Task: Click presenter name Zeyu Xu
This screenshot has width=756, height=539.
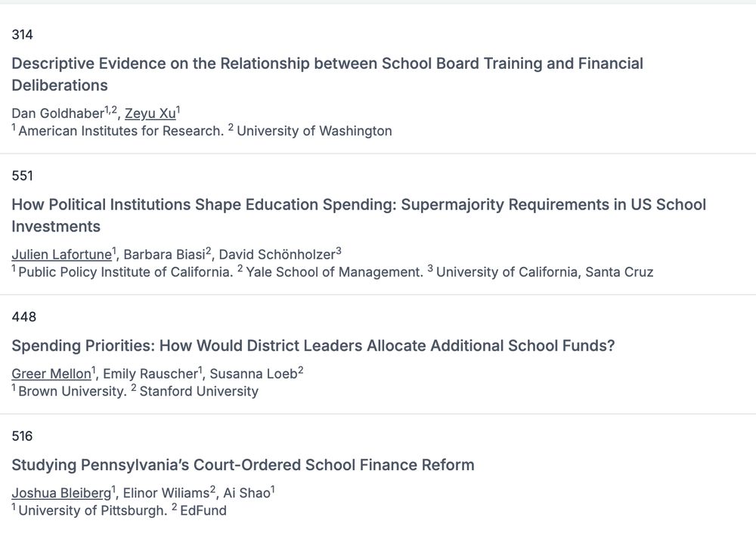Action: coord(150,113)
